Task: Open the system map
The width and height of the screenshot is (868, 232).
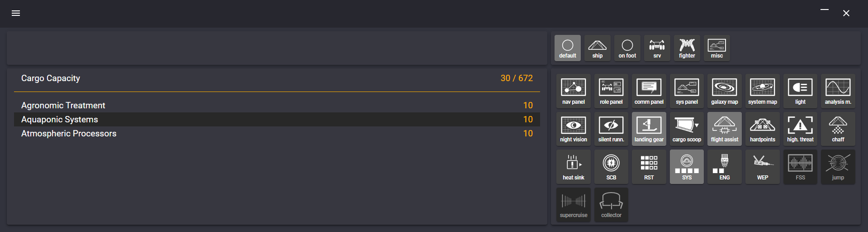Action: pos(762,91)
